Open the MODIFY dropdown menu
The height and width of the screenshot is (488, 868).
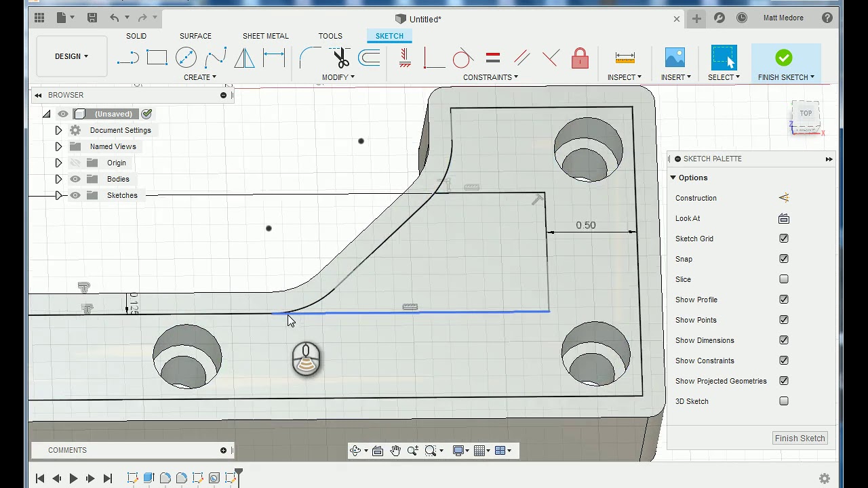click(338, 77)
